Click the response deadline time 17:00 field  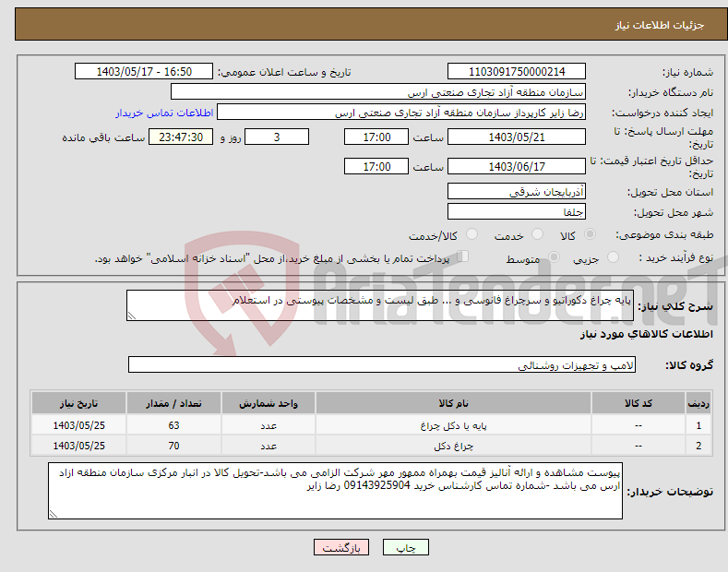coord(376,137)
